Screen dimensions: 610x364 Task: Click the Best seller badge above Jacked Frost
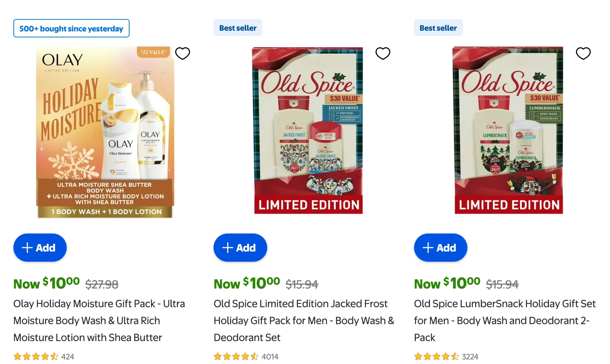coord(238,28)
